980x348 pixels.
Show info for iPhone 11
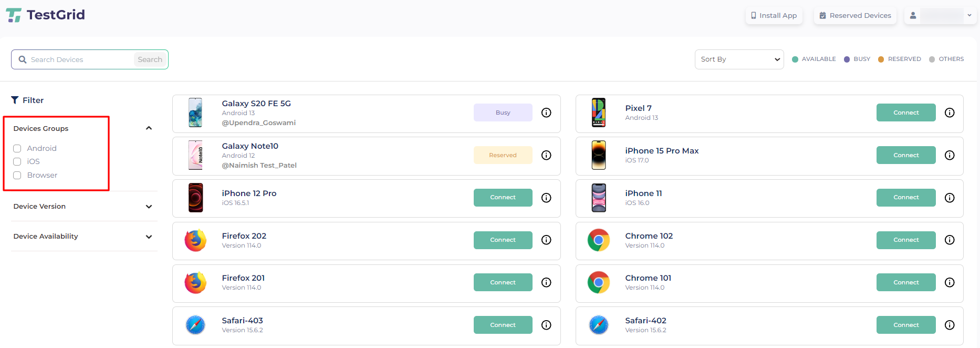950,198
